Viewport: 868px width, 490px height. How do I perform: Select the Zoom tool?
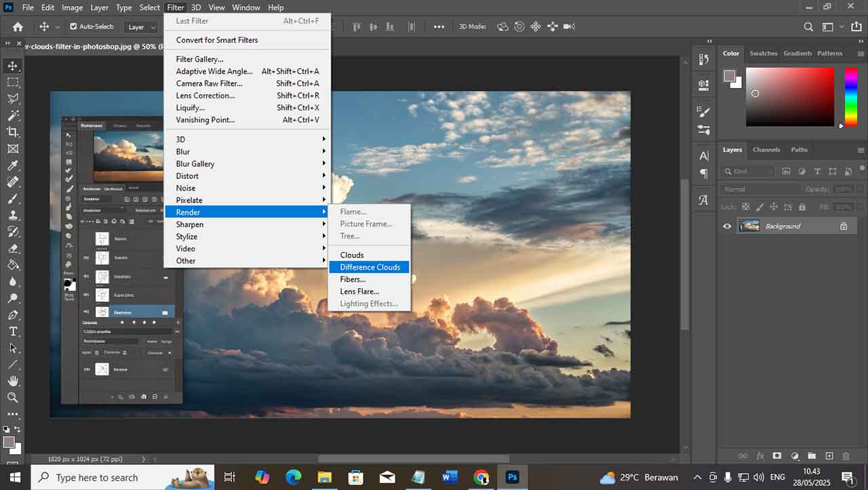(13, 398)
